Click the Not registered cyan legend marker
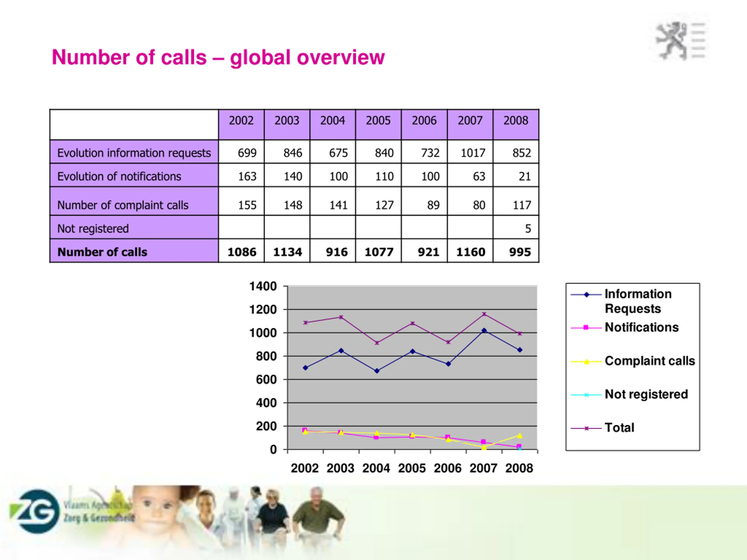This screenshot has width=747, height=560. (x=586, y=395)
